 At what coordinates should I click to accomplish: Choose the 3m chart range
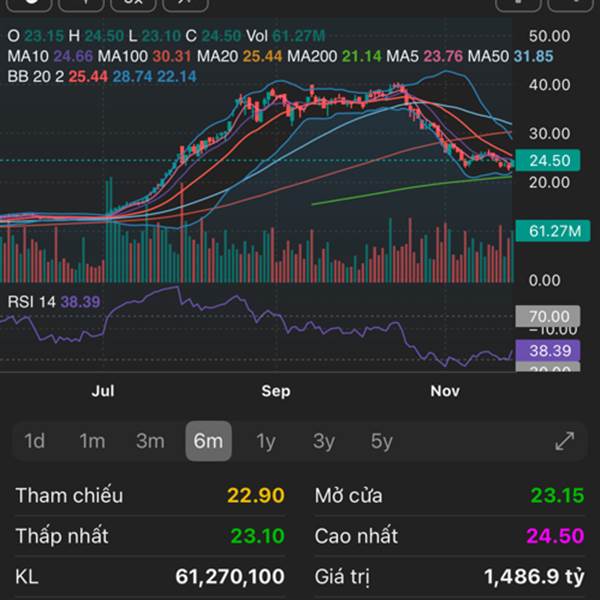click(150, 441)
